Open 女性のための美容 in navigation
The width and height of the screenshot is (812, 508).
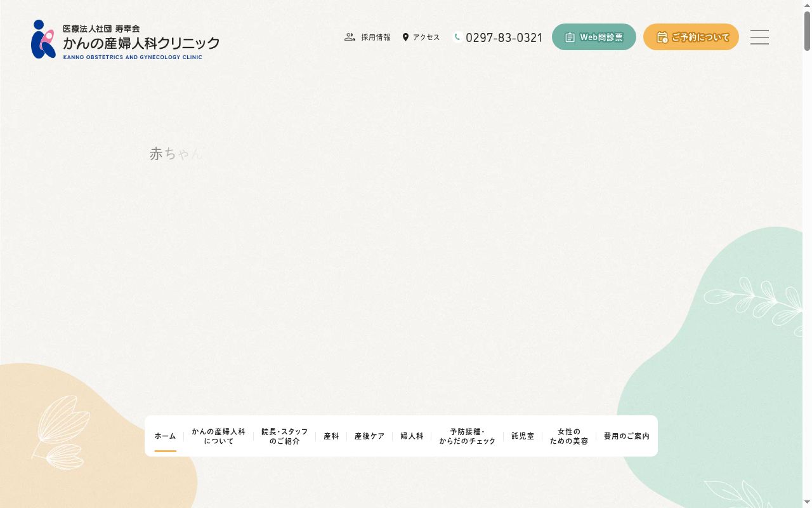(x=569, y=436)
